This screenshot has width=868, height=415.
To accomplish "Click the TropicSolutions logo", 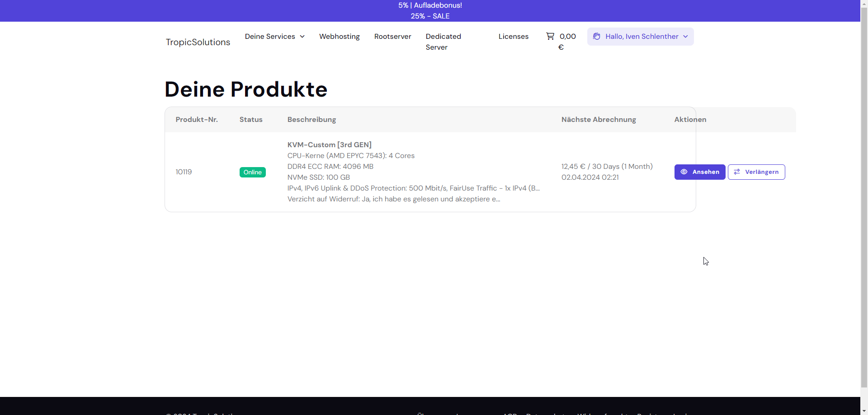I will point(198,42).
